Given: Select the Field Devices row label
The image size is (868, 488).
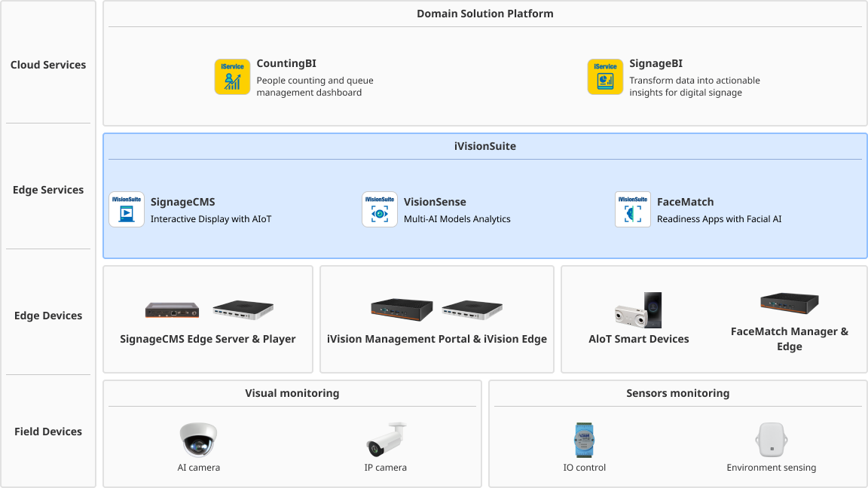Looking at the screenshot, I should pos(48,432).
